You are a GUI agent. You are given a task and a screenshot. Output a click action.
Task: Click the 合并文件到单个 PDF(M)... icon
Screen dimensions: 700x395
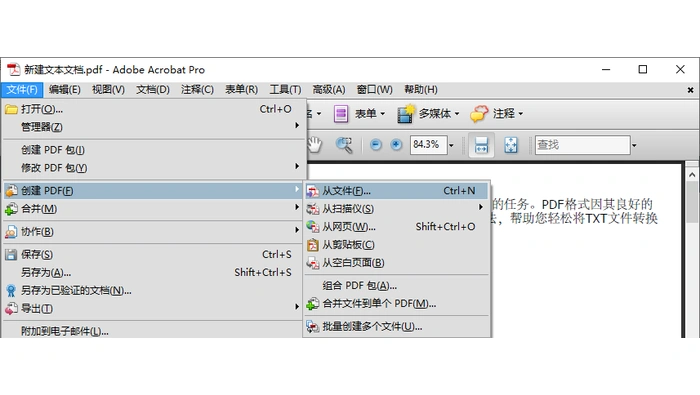(312, 304)
